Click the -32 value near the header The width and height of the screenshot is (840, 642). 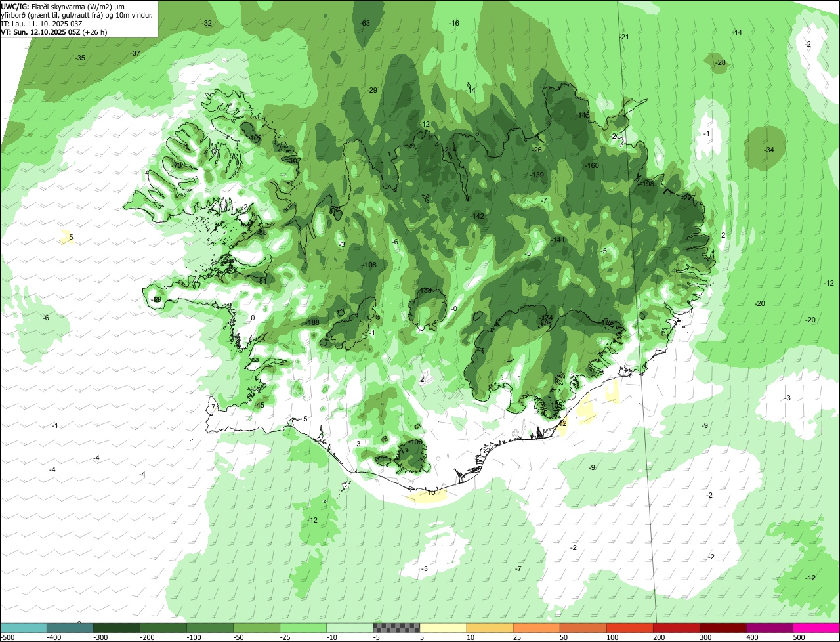(207, 23)
